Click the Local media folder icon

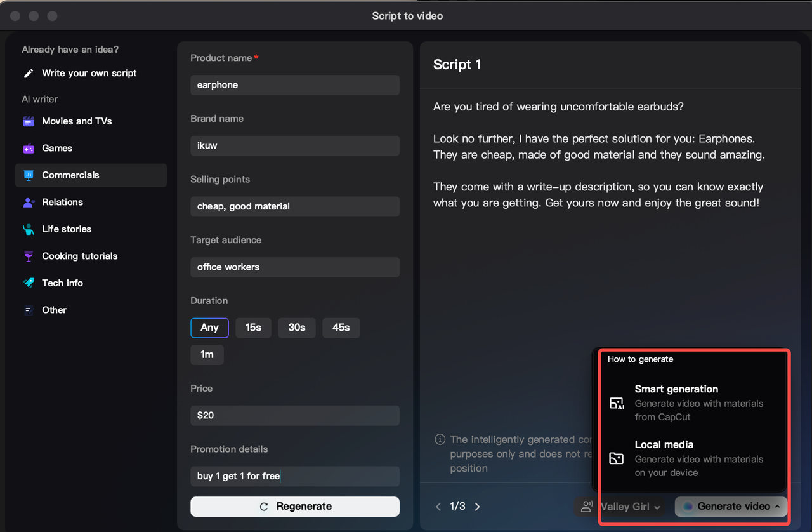[x=616, y=458]
